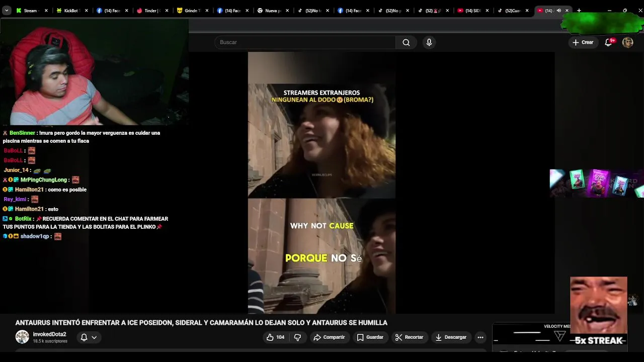The height and width of the screenshot is (362, 644).
Task: Switch to the Grindr tab
Action: pyautogui.click(x=192, y=11)
